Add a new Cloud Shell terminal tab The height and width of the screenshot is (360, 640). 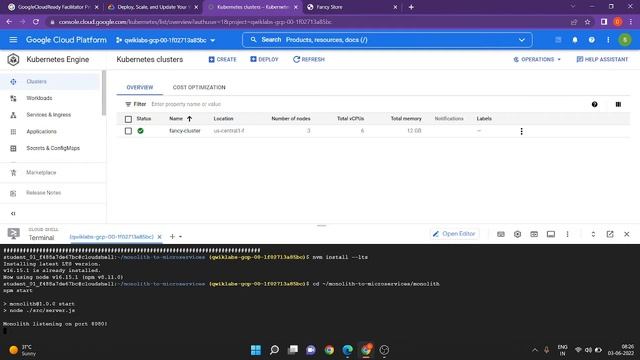172,237
